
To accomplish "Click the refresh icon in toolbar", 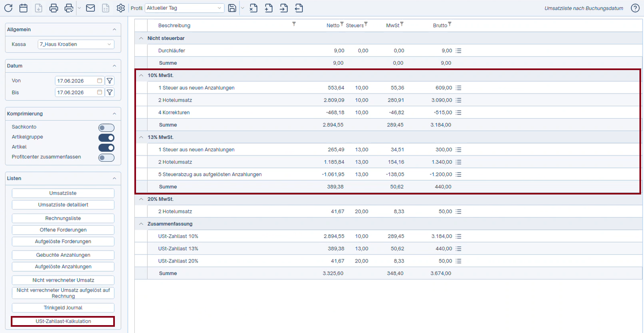I will click(8, 8).
